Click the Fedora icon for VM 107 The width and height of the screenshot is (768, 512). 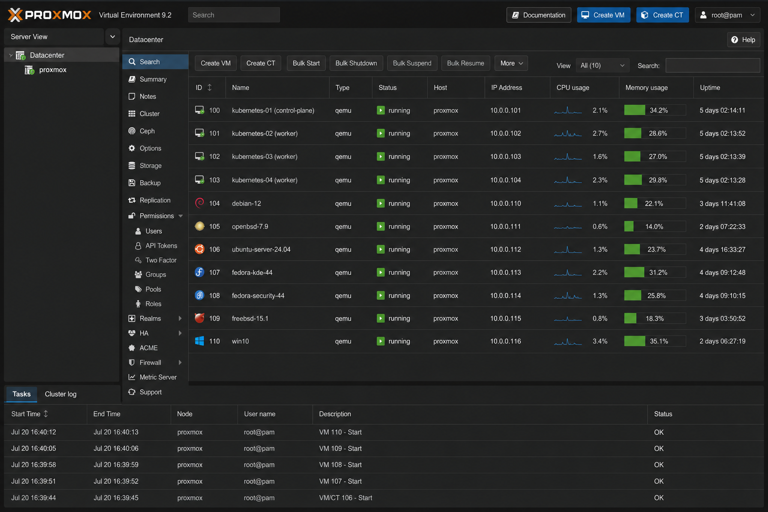[199, 272]
